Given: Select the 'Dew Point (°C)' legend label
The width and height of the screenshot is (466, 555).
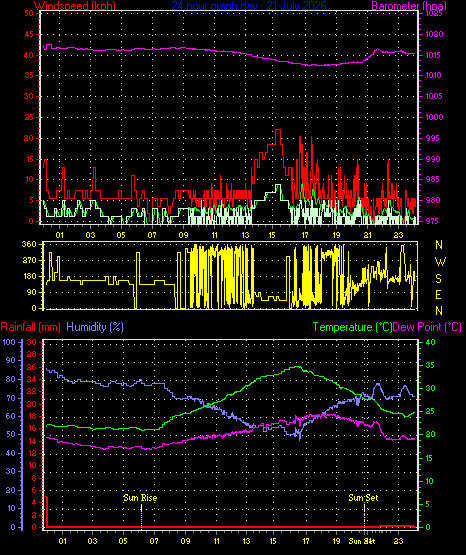Looking at the screenshot, I should (427, 327).
